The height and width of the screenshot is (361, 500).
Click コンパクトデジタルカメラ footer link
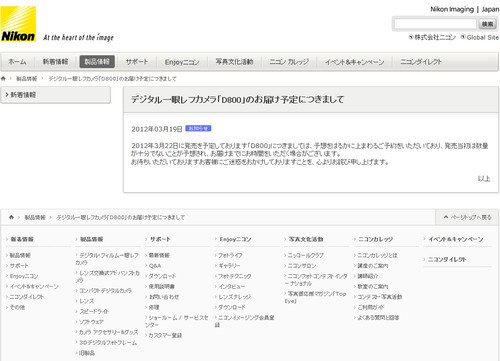click(105, 291)
